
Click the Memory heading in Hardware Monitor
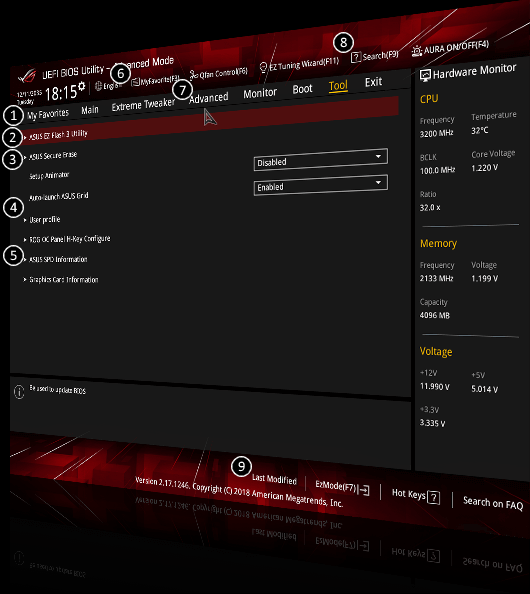click(x=438, y=243)
